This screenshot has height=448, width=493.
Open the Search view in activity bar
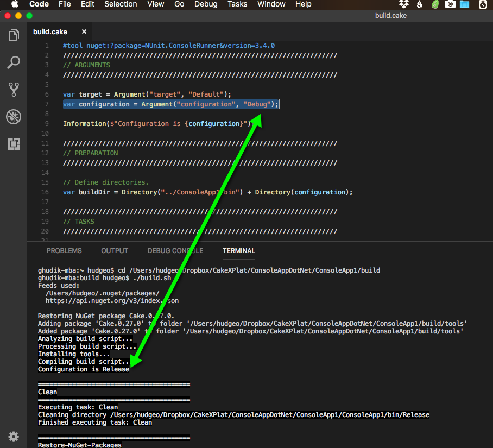click(x=14, y=62)
